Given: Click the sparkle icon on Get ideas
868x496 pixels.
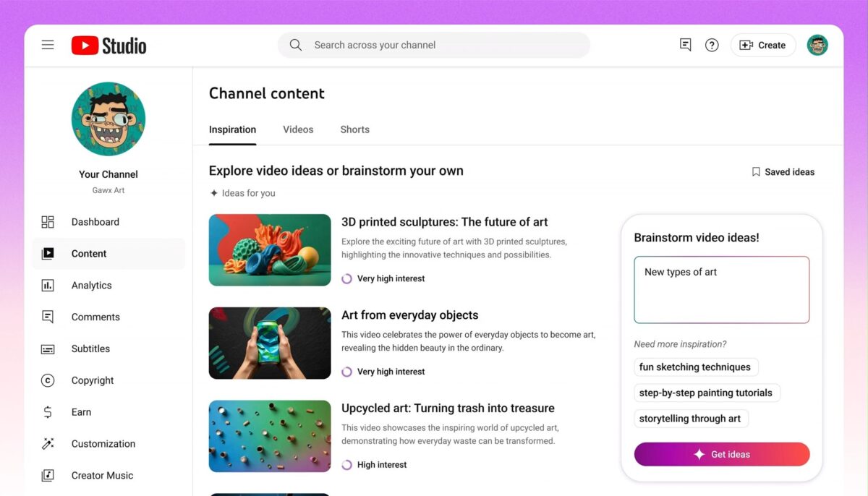Looking at the screenshot, I should (x=699, y=454).
